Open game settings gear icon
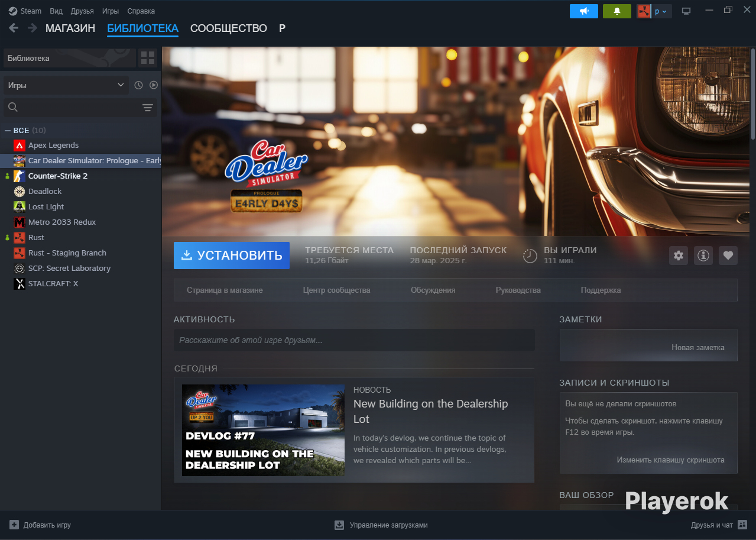The width and height of the screenshot is (756, 540). [679, 256]
